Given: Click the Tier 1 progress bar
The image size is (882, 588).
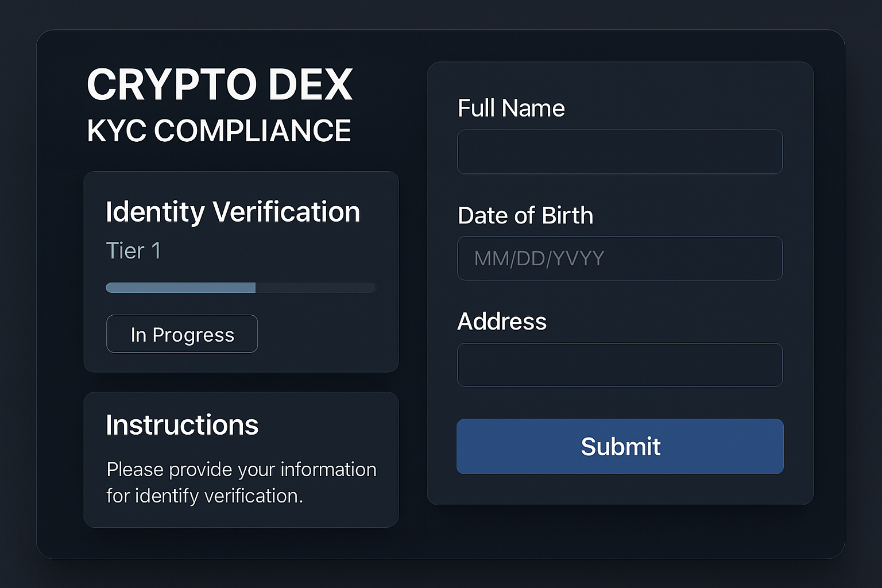Looking at the screenshot, I should coord(240,287).
